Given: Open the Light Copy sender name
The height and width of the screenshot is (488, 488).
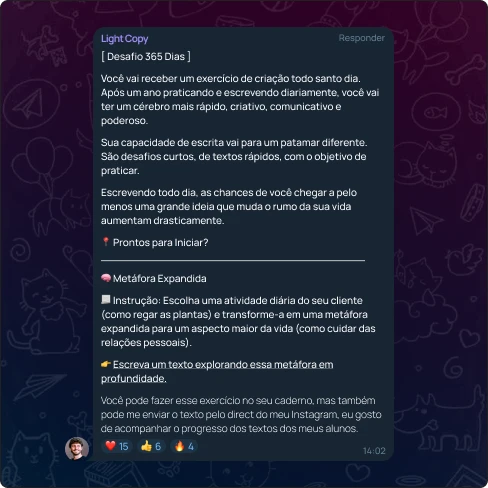Looking at the screenshot, I should pos(125,39).
